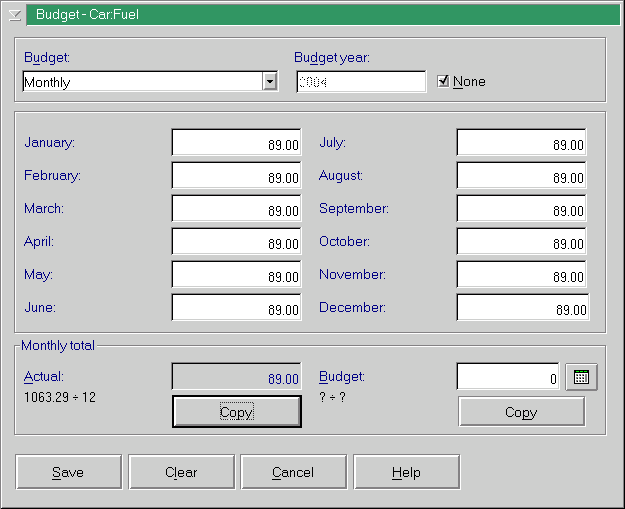Edit the December amount field
625x509 pixels.
click(523, 307)
